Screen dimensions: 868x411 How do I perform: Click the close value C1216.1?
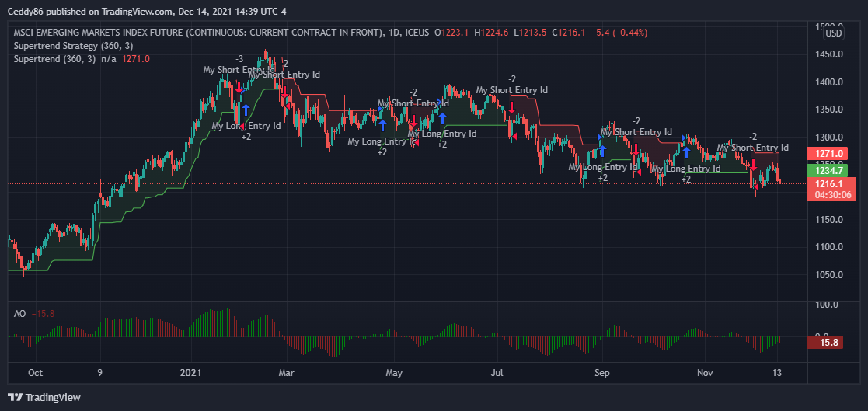(x=569, y=33)
